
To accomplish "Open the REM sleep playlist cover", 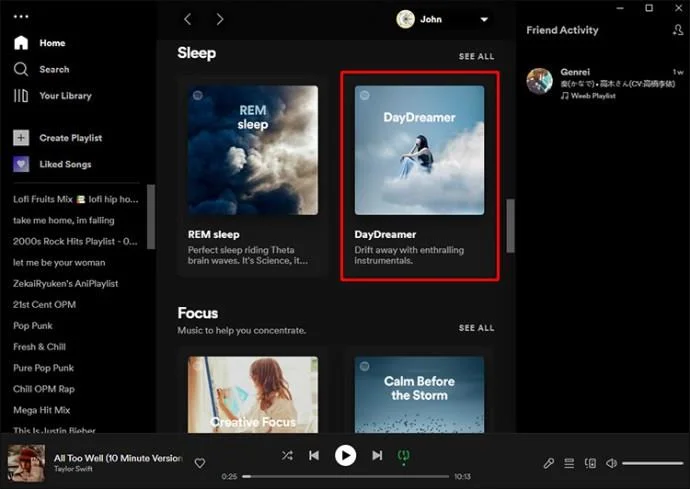I will tap(253, 150).
